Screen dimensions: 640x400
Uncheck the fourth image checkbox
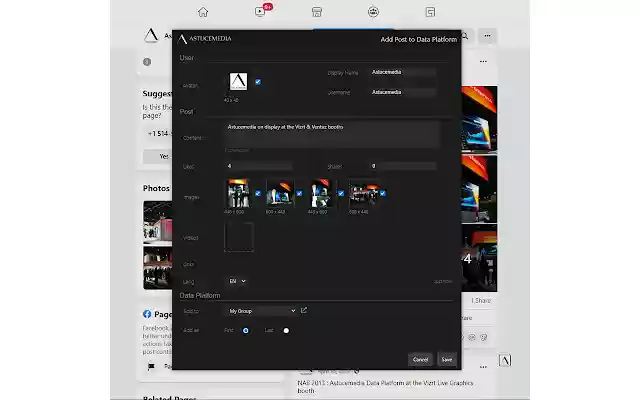383,193
